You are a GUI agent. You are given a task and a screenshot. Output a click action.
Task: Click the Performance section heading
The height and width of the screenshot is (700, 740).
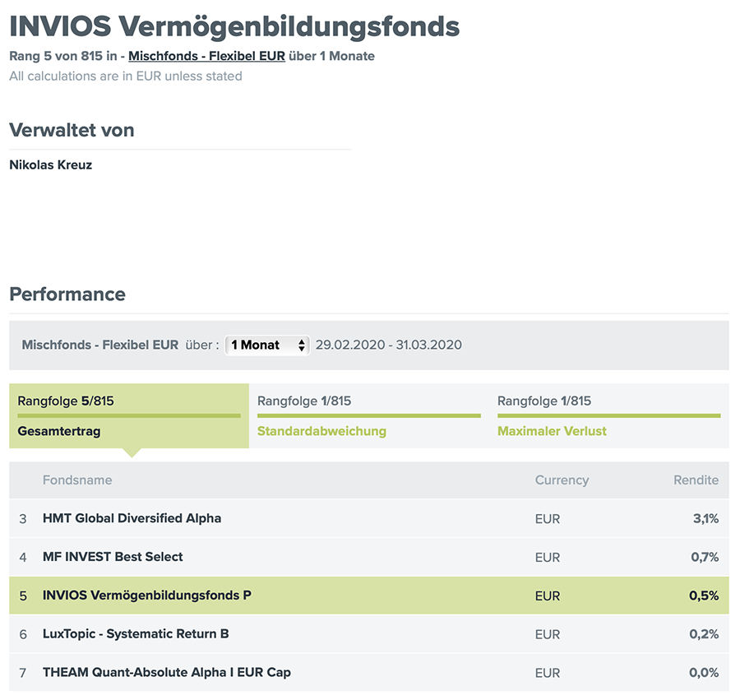(67, 294)
